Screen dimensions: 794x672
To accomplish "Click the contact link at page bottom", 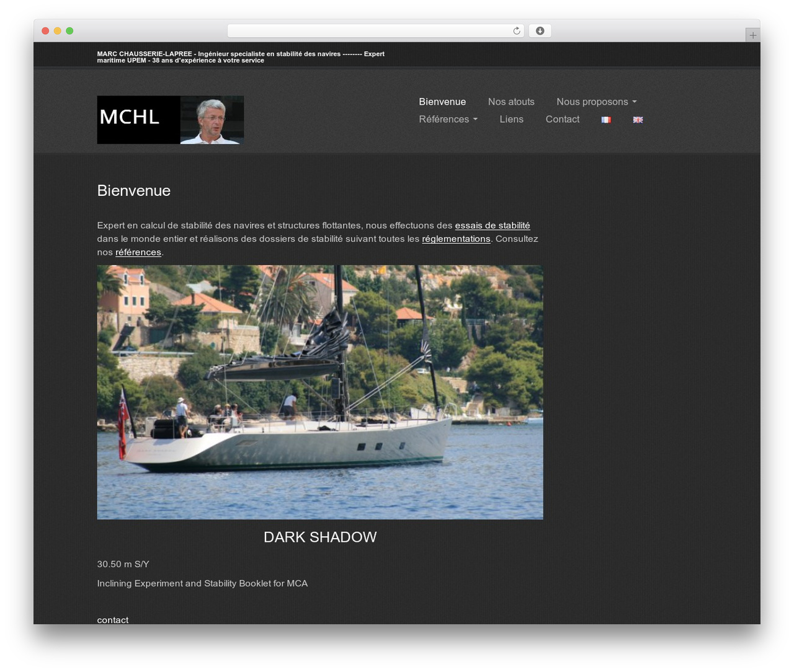I will click(x=113, y=620).
